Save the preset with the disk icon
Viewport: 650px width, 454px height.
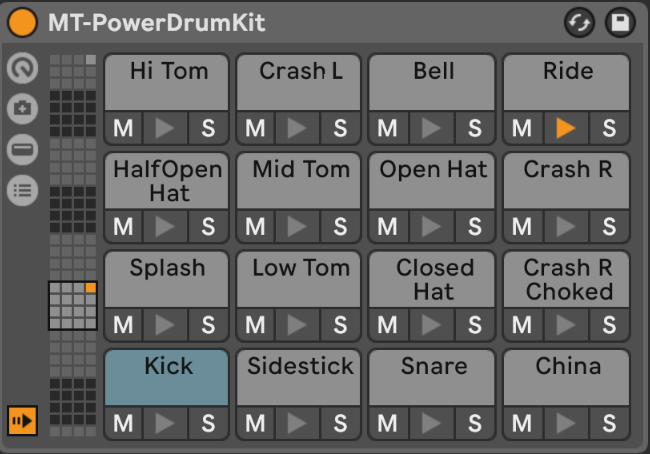[x=619, y=22]
